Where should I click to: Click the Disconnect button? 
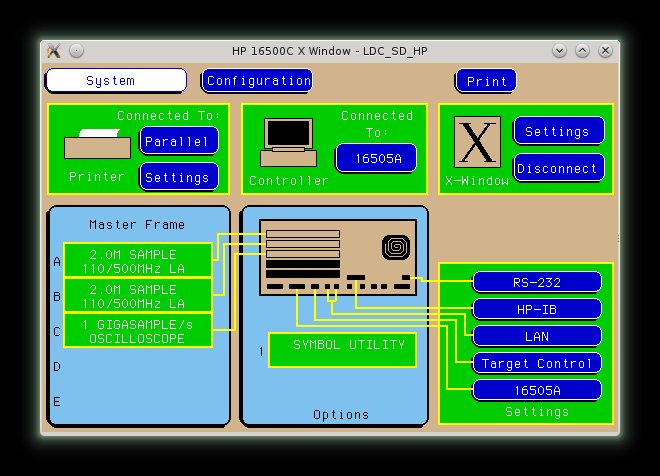click(x=559, y=168)
